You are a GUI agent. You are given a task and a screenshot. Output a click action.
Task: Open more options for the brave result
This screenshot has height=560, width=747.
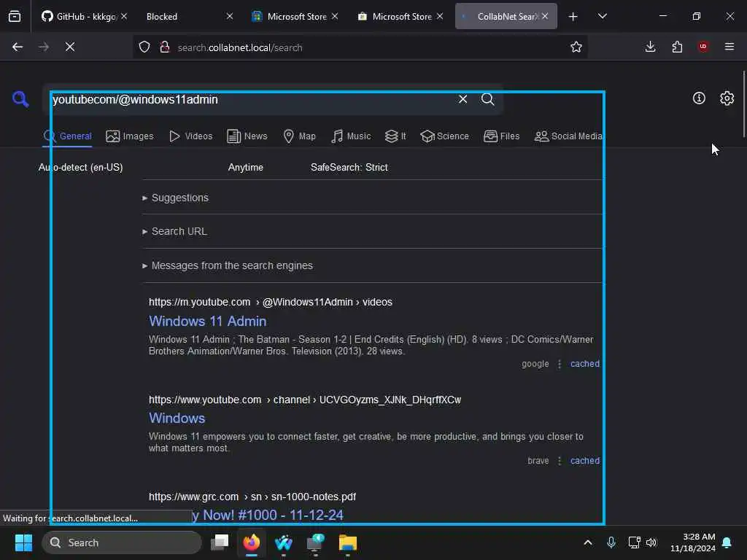coord(560,461)
